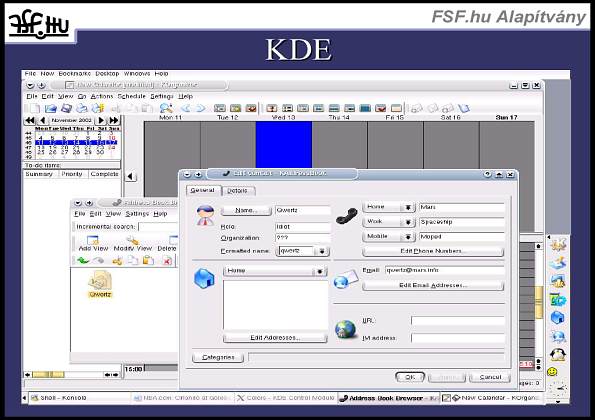
Task: Click the blue Go backward arrow in KOrganizer
Action: (186, 109)
